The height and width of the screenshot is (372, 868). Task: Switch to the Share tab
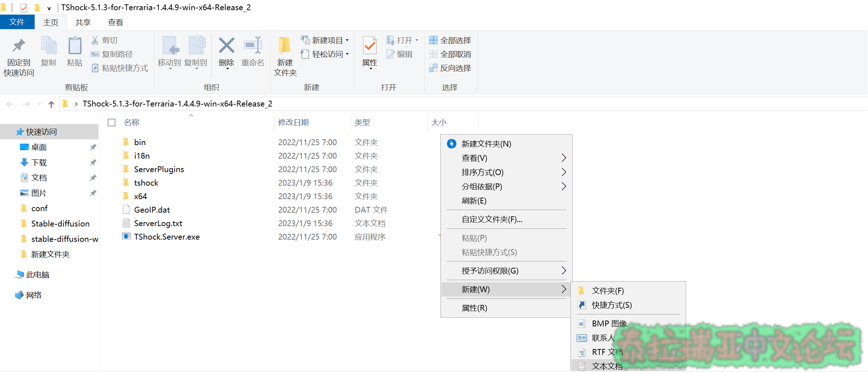click(83, 23)
